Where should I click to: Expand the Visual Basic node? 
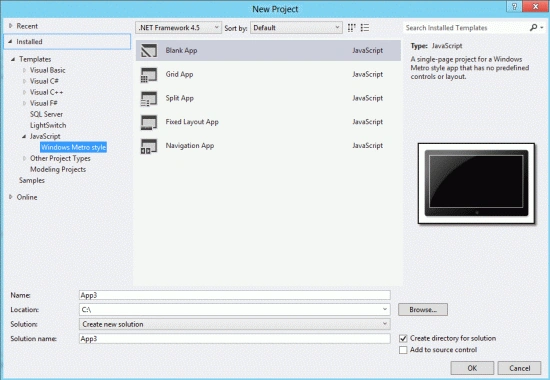coord(24,70)
